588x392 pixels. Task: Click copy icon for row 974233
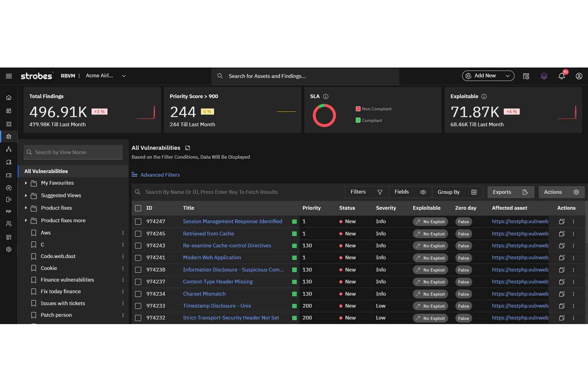pos(562,306)
